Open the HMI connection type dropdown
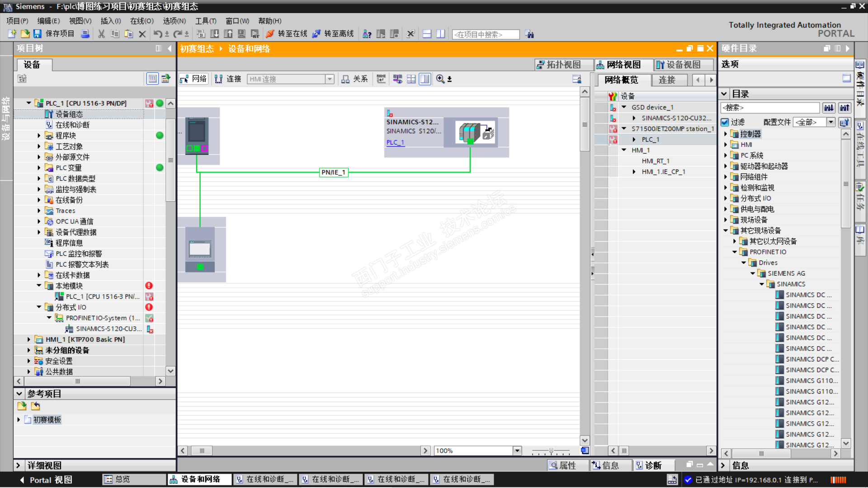 coord(330,79)
